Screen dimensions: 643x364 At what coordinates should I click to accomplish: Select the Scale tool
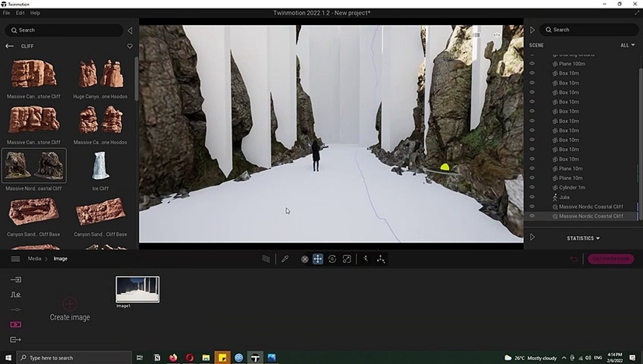click(347, 259)
